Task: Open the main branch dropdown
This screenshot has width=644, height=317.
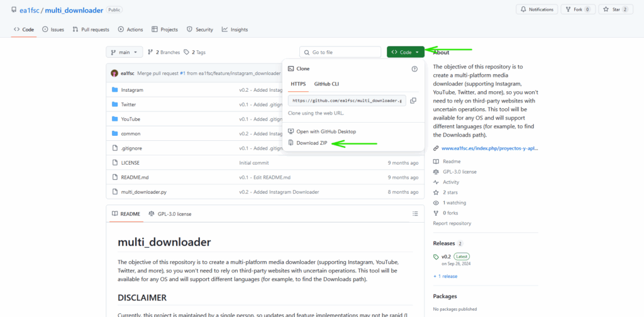Action: (x=125, y=52)
